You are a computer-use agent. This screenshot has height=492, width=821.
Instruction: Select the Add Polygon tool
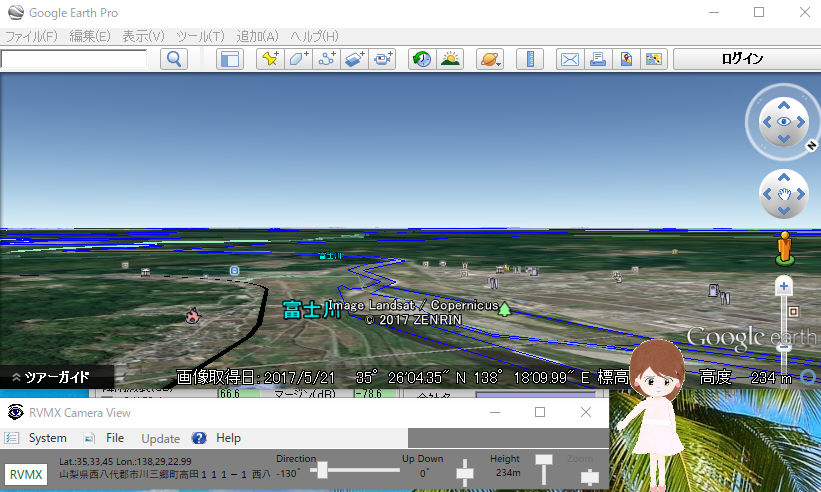(x=299, y=59)
